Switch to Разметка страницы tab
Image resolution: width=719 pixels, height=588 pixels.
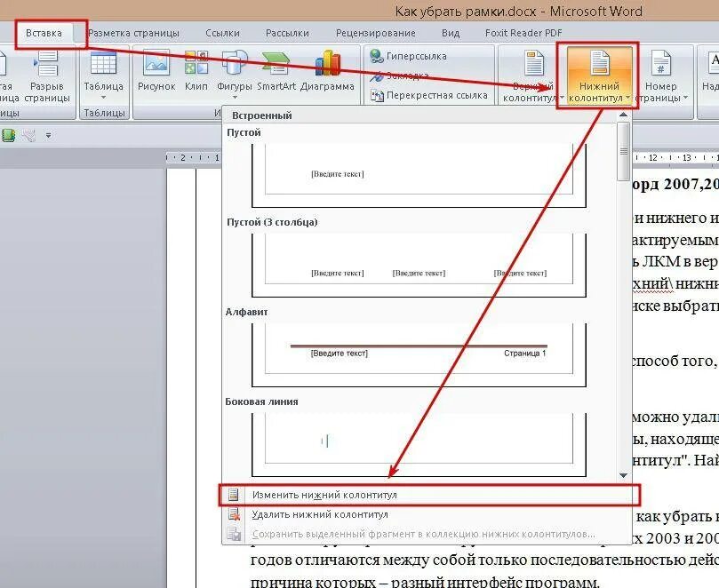click(133, 33)
